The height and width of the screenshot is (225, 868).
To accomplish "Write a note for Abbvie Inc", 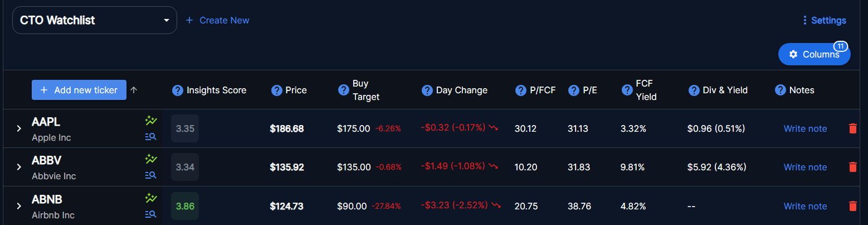I will (805, 167).
